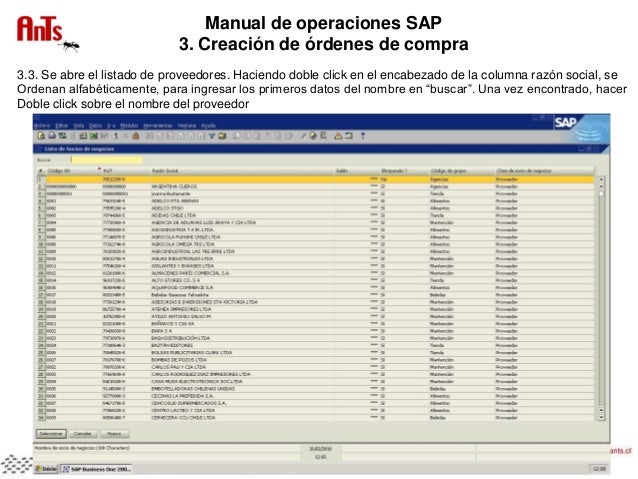This screenshot has height=479, width=638.
Task: Click the Filter funnel toolbar icon
Action: pos(212,136)
